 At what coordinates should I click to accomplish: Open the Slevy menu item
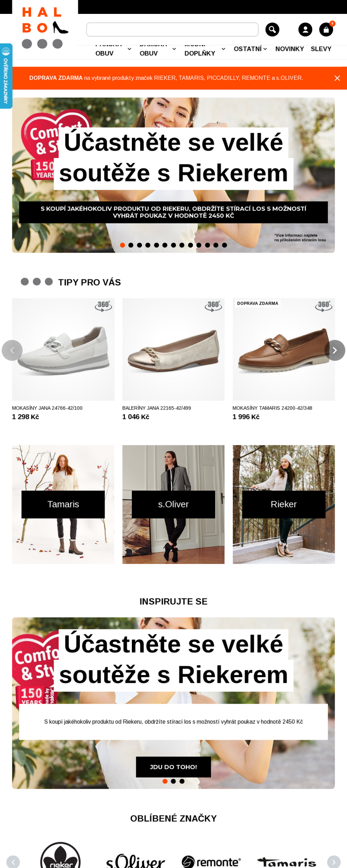tap(321, 49)
